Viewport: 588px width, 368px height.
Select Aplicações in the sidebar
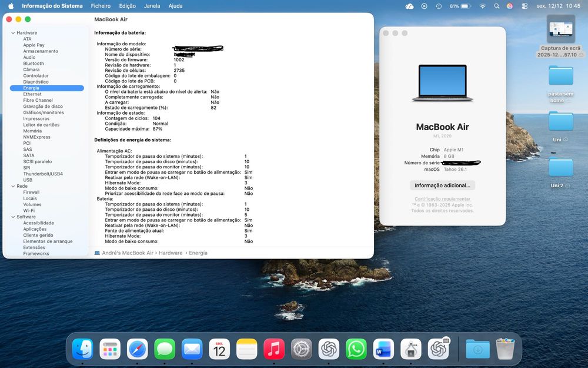tap(35, 229)
